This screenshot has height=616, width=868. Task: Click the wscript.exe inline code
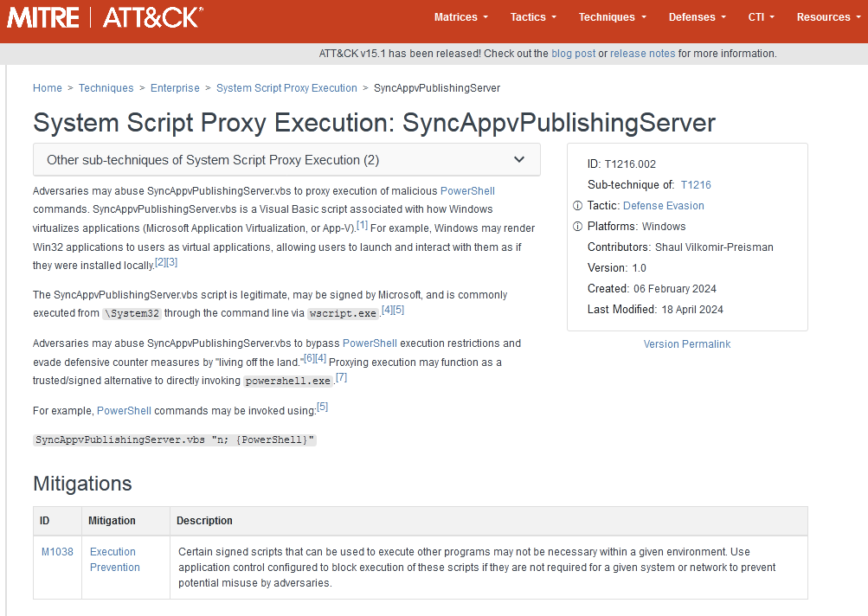[344, 313]
